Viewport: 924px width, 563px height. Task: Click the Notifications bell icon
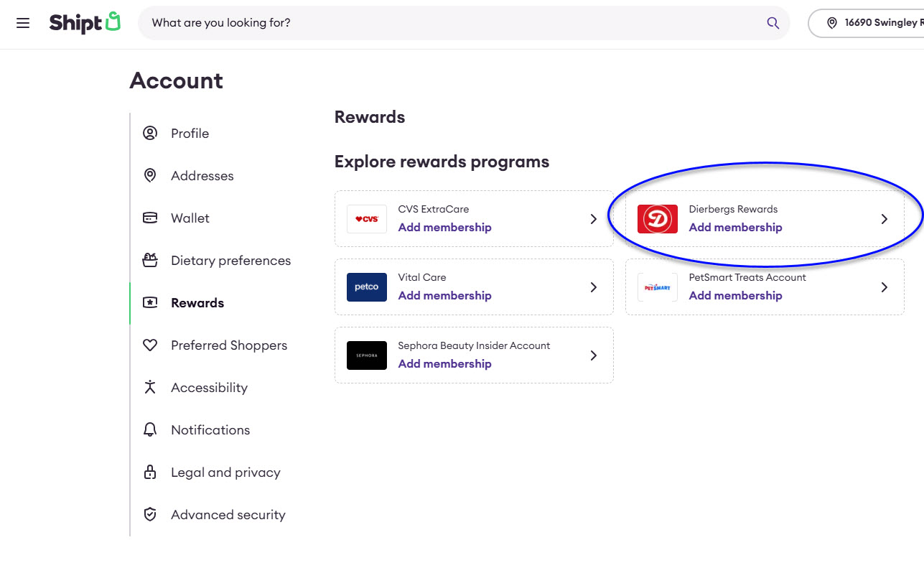click(150, 429)
